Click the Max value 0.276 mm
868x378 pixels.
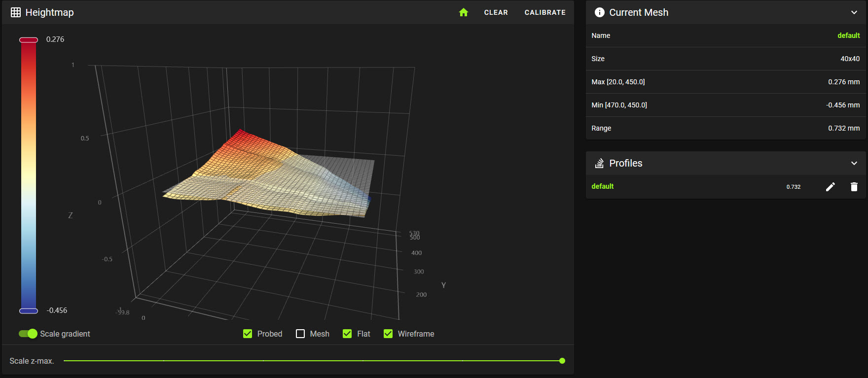[x=844, y=82]
